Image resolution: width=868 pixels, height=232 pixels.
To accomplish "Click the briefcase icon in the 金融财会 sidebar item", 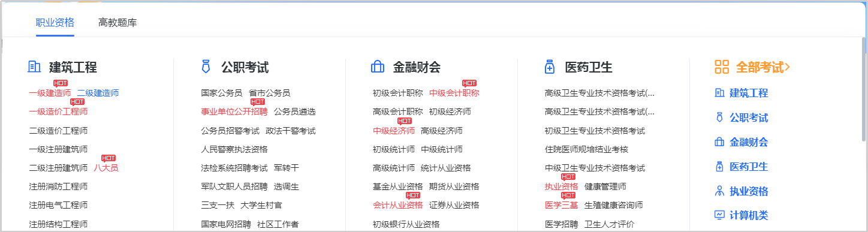I will click(720, 142).
